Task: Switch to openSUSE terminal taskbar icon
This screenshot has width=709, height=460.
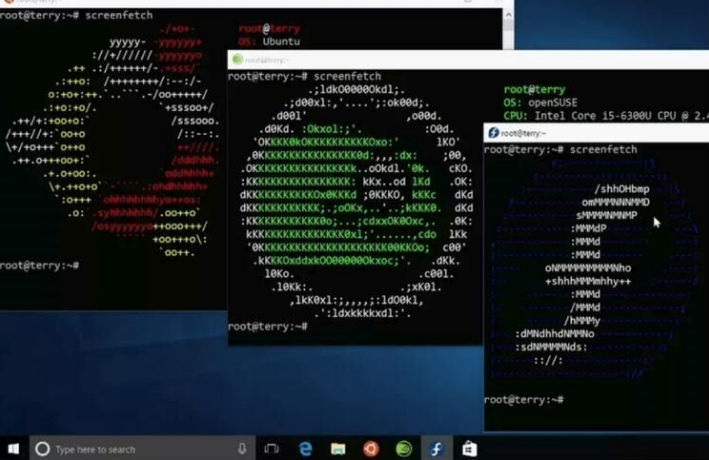Action: (x=403, y=449)
